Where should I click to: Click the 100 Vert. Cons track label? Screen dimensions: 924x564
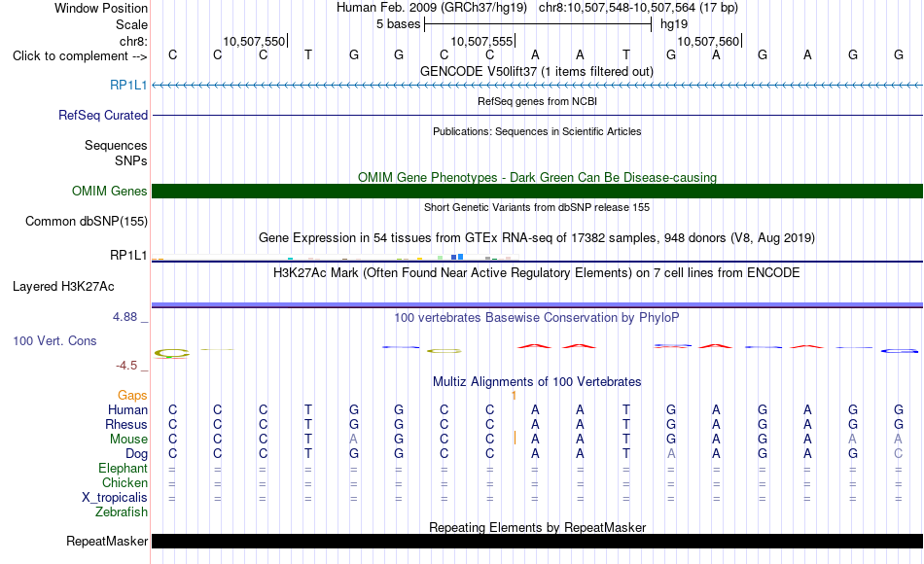coord(54,340)
